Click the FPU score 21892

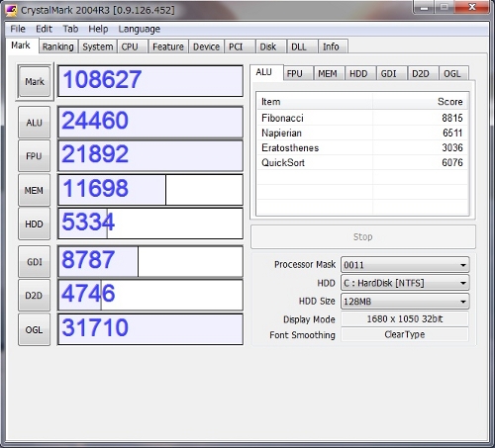point(150,155)
